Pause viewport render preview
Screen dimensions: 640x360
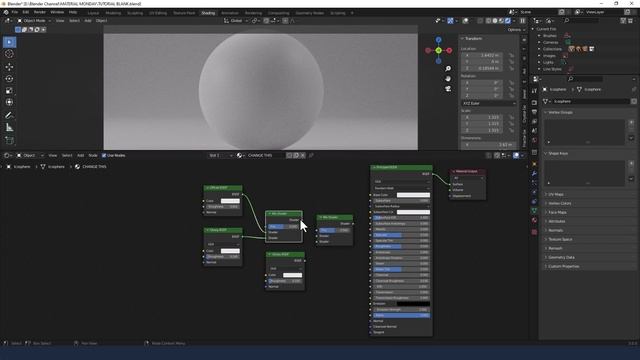click(522, 20)
